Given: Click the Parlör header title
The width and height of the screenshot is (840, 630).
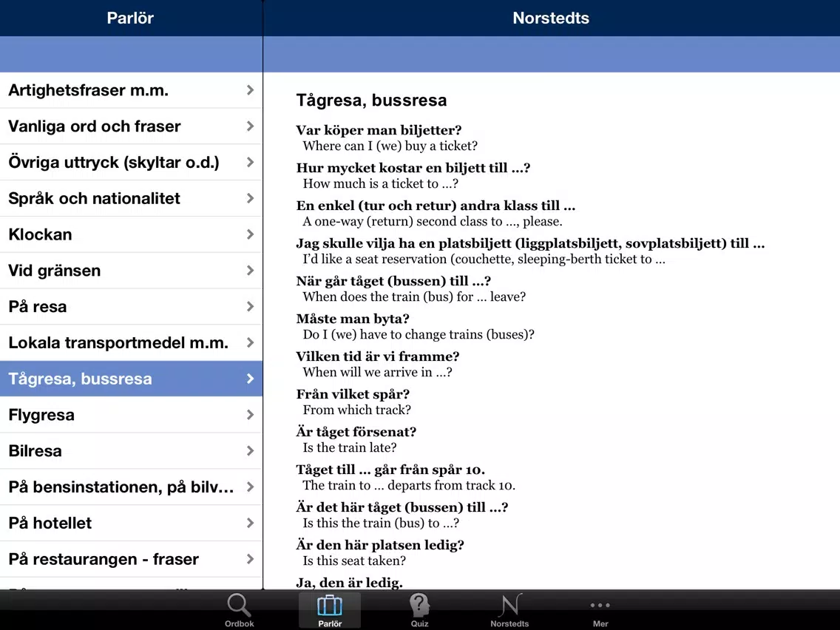Looking at the screenshot, I should 130,18.
